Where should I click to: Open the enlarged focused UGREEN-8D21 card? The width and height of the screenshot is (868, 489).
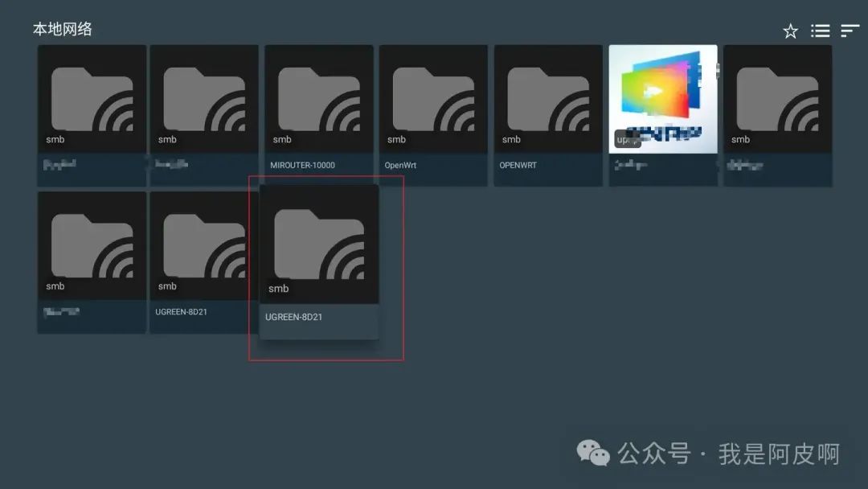[319, 261]
